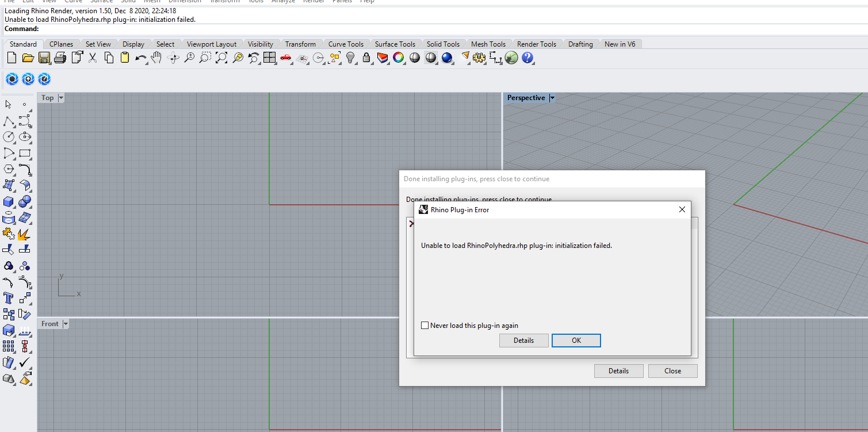Click Details in the Rhino Plug-in Error dialog
The height and width of the screenshot is (432, 868).
click(523, 341)
